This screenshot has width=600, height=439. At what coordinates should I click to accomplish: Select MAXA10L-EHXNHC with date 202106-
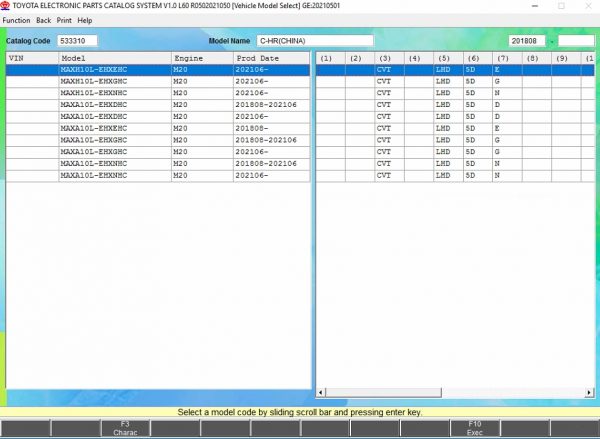(x=158, y=175)
